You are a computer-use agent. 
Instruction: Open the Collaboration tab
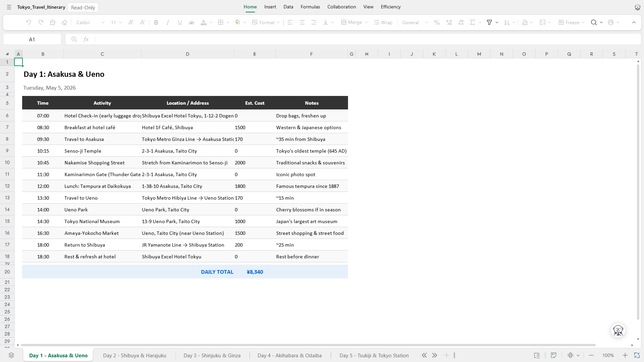(x=342, y=7)
